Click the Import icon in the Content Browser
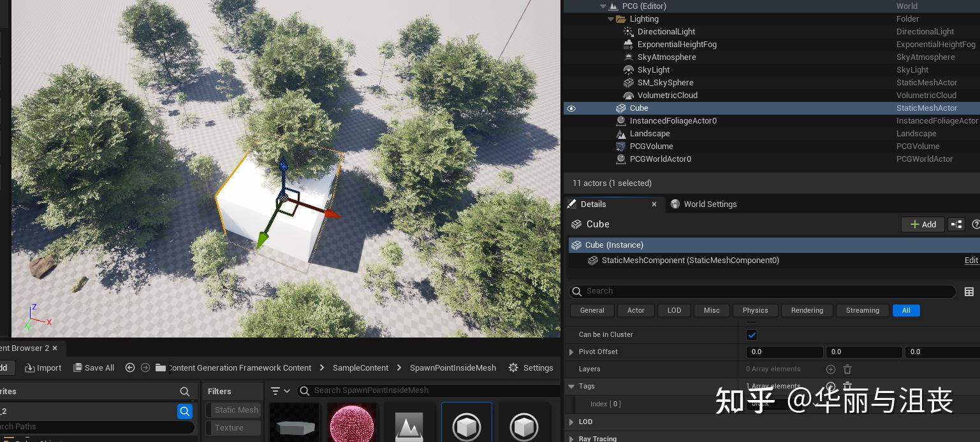 (29, 367)
